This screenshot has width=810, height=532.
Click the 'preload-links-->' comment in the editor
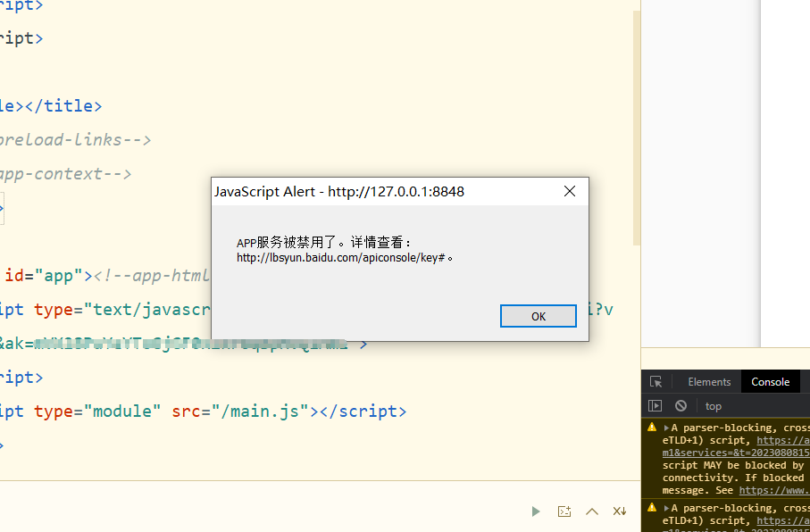[75, 140]
